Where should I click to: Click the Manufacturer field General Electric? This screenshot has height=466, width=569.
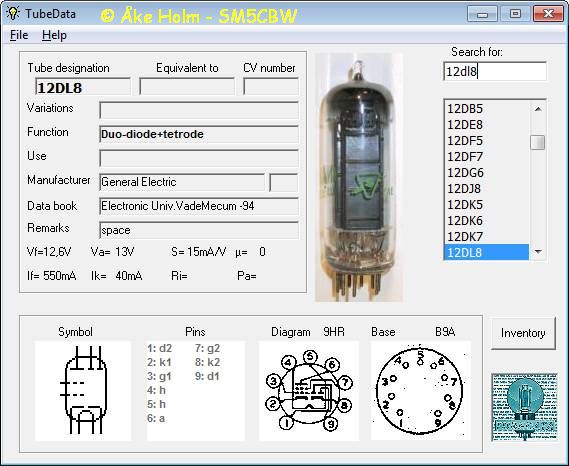182,182
